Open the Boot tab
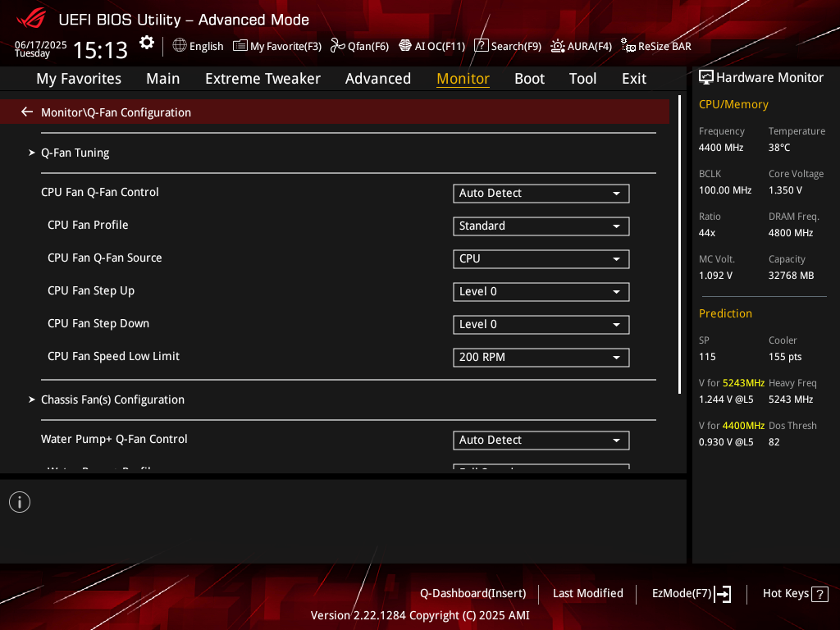This screenshot has height=630, width=840. (x=529, y=79)
